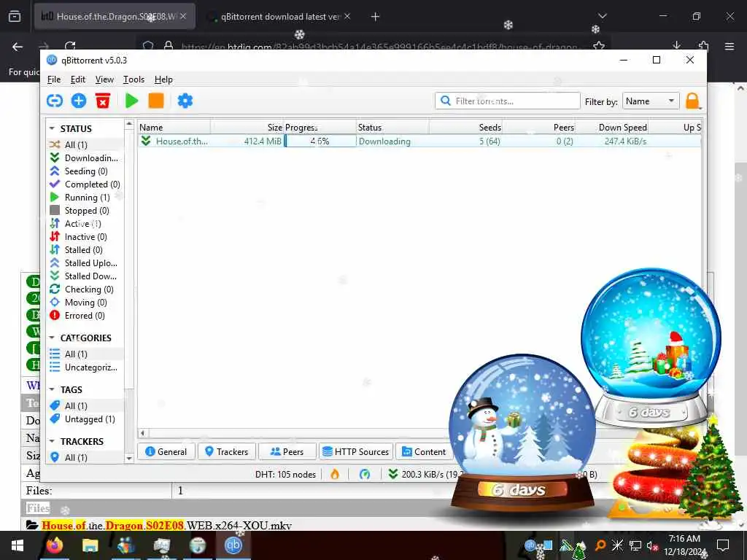Sort by the Peers column header
Viewport: 747px width, 560px height.
539,127
